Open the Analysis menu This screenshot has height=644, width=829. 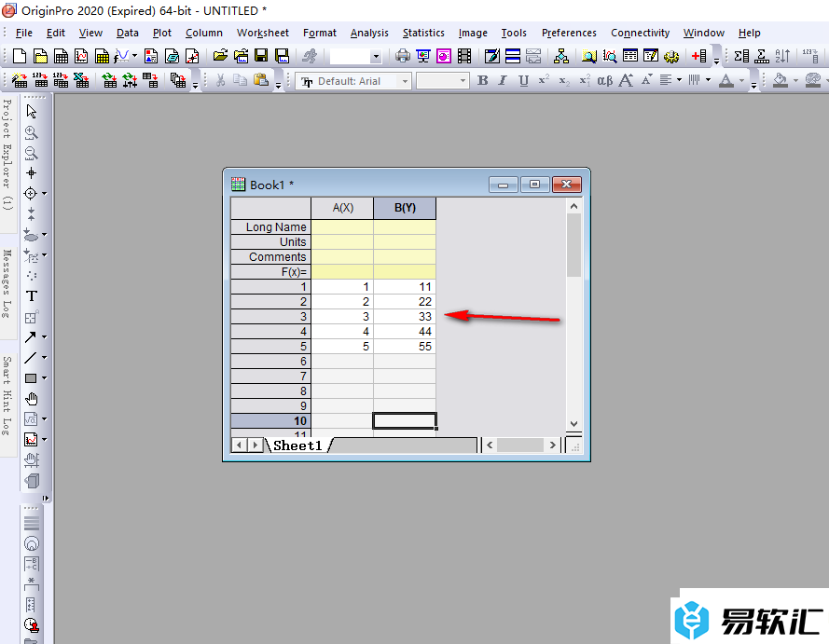click(x=369, y=33)
